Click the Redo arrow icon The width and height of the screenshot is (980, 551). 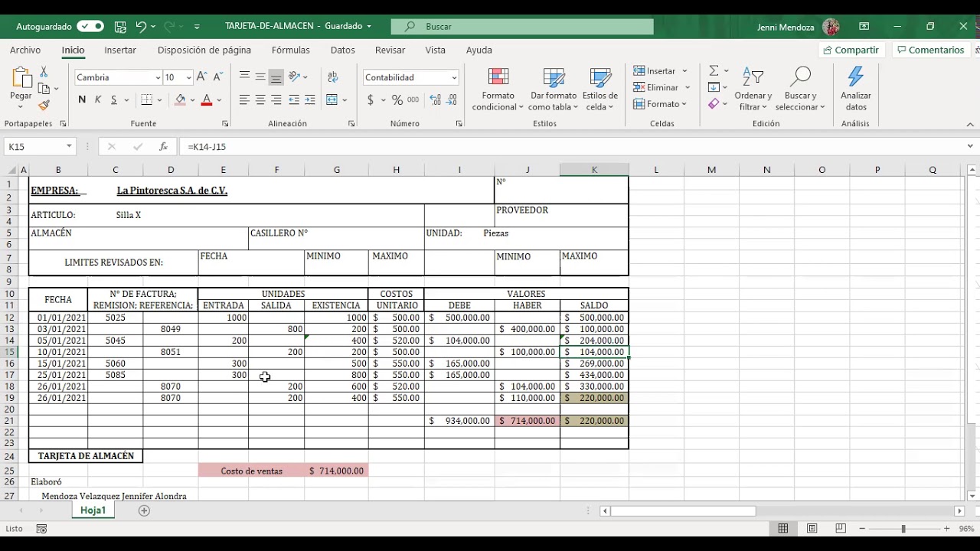pyautogui.click(x=169, y=26)
